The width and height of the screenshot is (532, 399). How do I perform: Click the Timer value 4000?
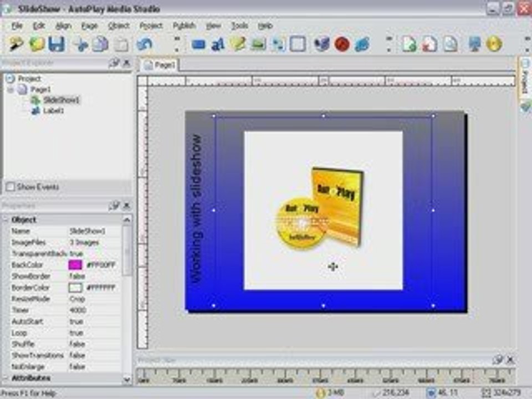coord(95,310)
